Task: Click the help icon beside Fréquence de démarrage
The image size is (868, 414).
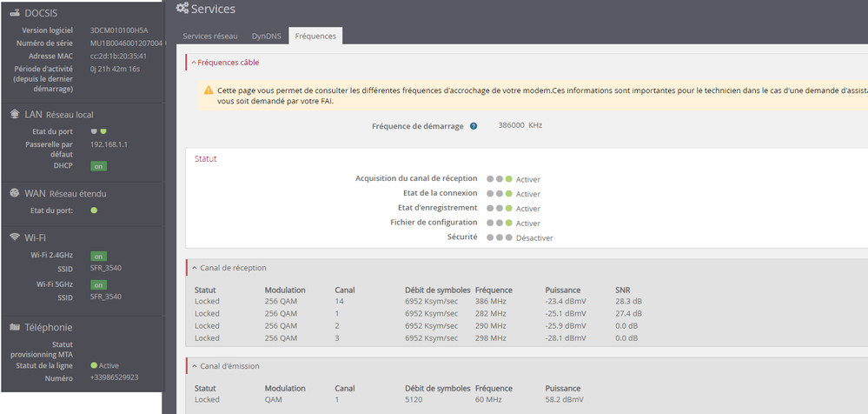Action: (474, 125)
